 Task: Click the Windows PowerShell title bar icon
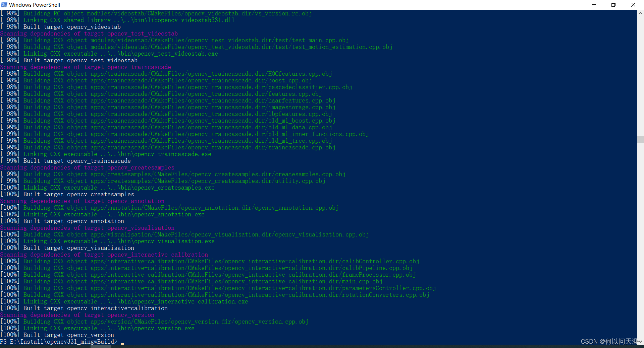4,5
